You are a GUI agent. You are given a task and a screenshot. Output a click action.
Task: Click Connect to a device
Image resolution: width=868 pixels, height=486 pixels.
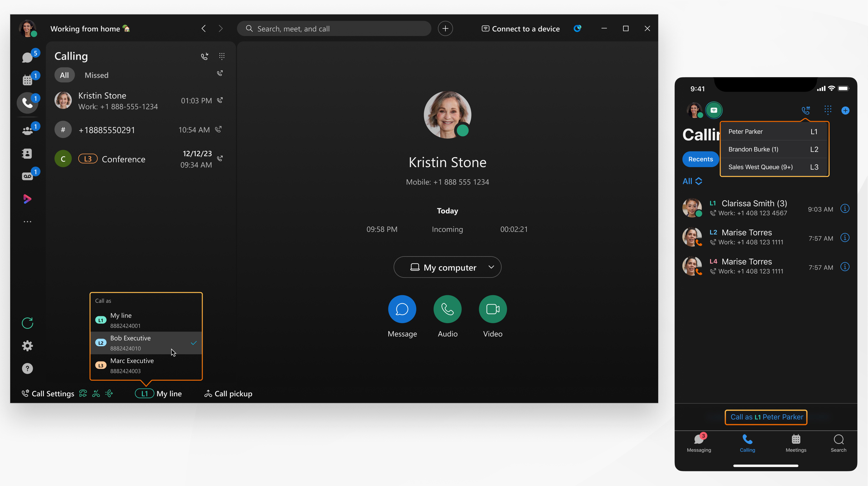(521, 28)
